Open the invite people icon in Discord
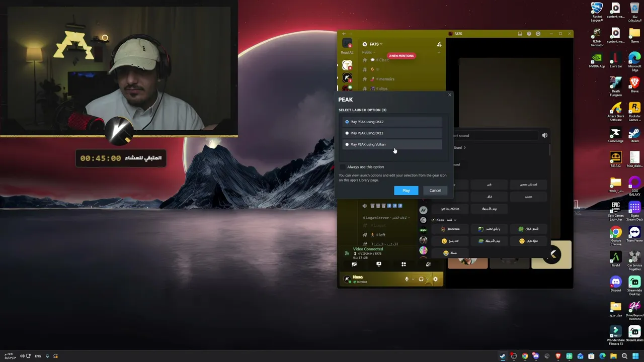The width and height of the screenshot is (644, 362). click(x=439, y=44)
